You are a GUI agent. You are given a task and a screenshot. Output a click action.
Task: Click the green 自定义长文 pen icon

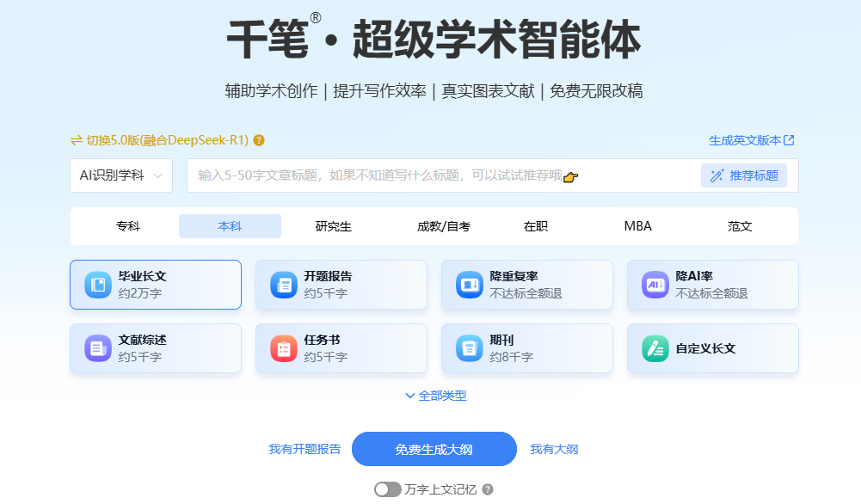[655, 348]
